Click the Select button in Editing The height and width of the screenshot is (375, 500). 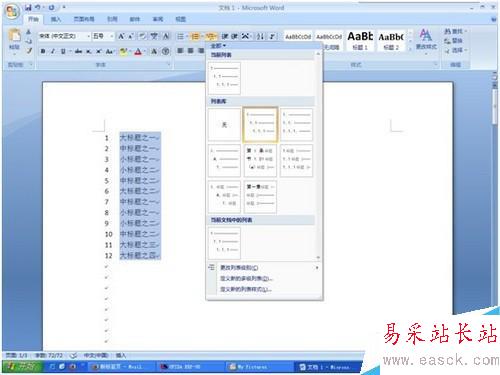455,50
